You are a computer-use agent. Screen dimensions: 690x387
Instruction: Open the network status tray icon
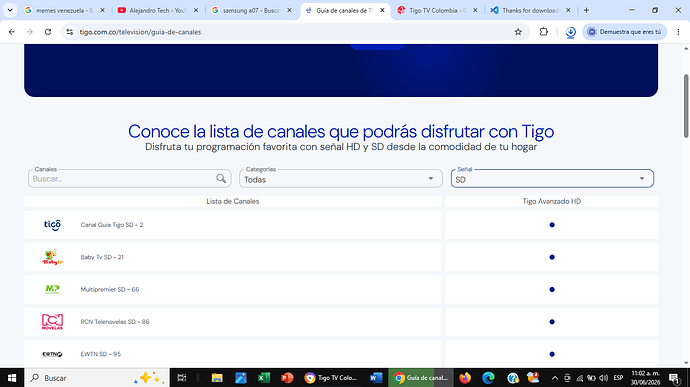pyautogui.click(x=580, y=378)
